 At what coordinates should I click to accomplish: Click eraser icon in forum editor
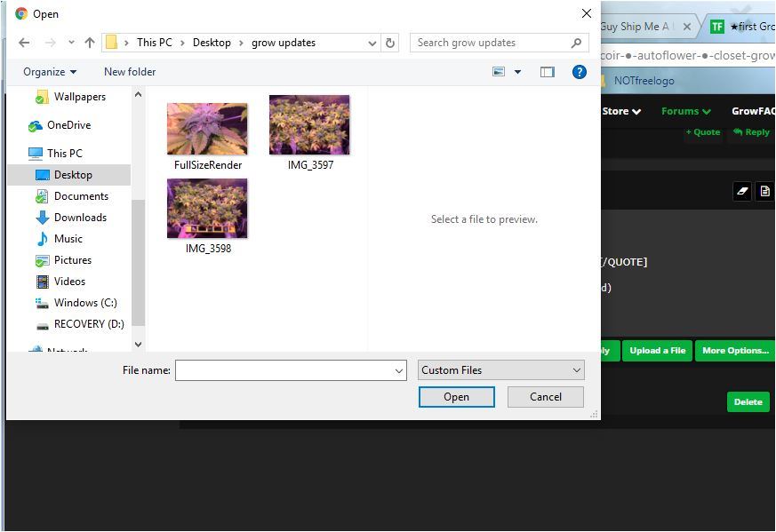[742, 191]
